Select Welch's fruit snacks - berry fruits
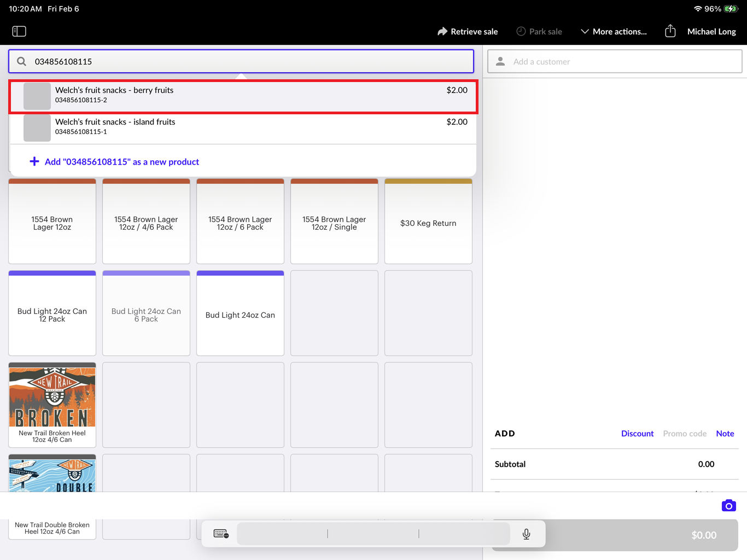 click(243, 97)
